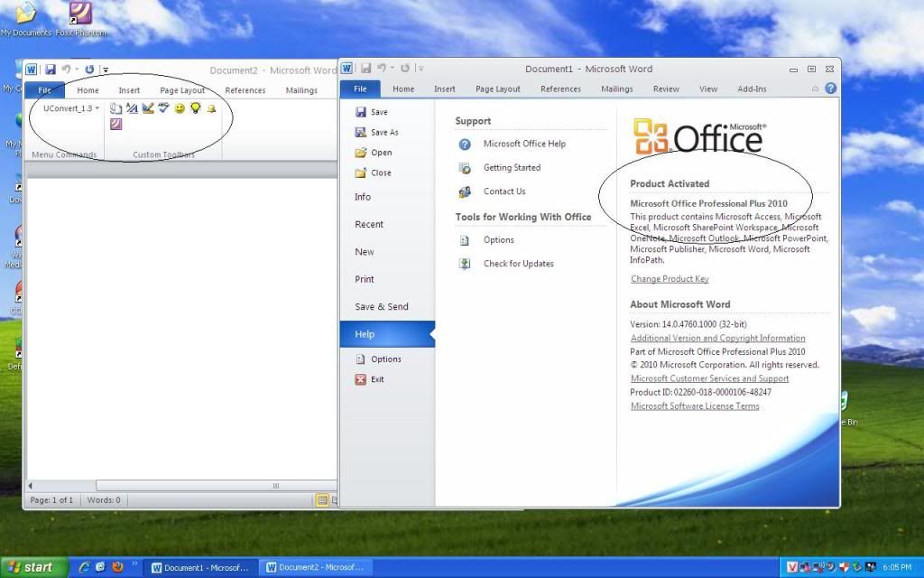Click the Words: 0 counter in Document2 status bar
924x578 pixels.
[x=104, y=500]
